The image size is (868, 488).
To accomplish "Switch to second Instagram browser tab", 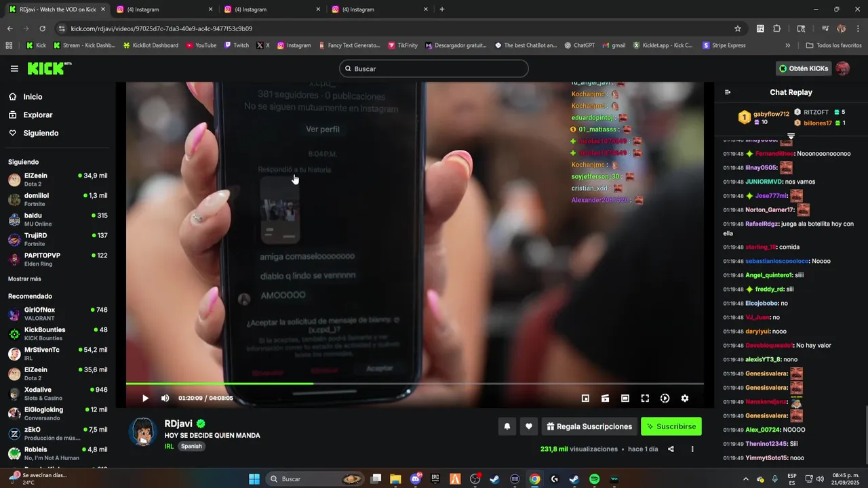I will [x=271, y=9].
